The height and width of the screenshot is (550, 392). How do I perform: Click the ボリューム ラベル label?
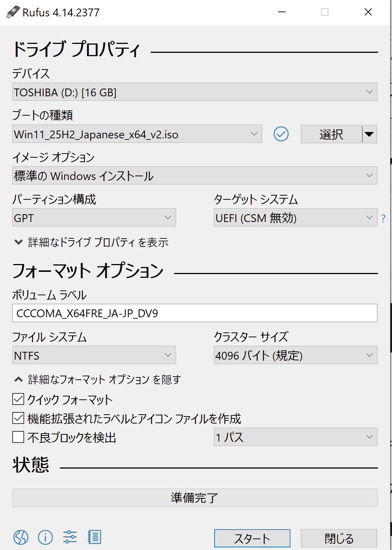(49, 295)
